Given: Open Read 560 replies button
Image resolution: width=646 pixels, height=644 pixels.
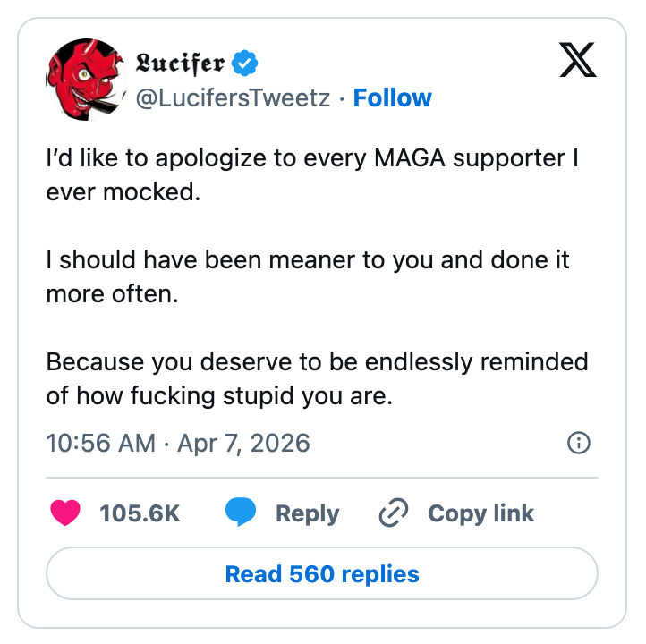Looking at the screenshot, I should (322, 573).
